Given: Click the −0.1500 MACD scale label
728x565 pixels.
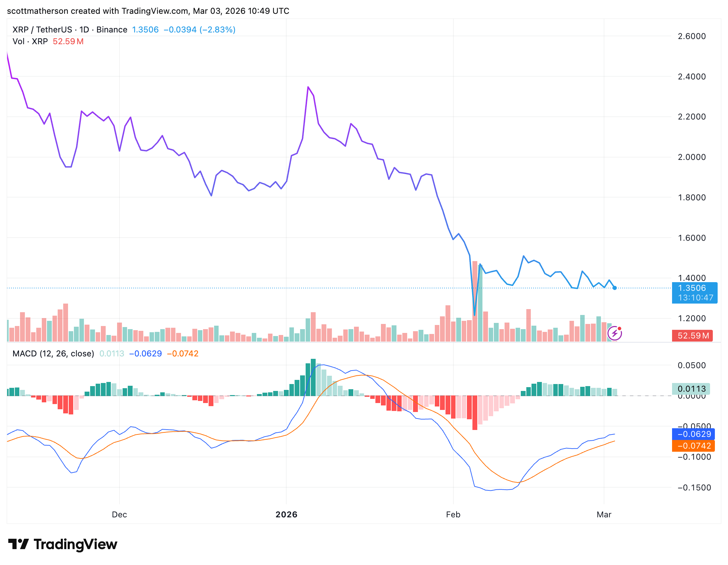Looking at the screenshot, I should pos(694,488).
